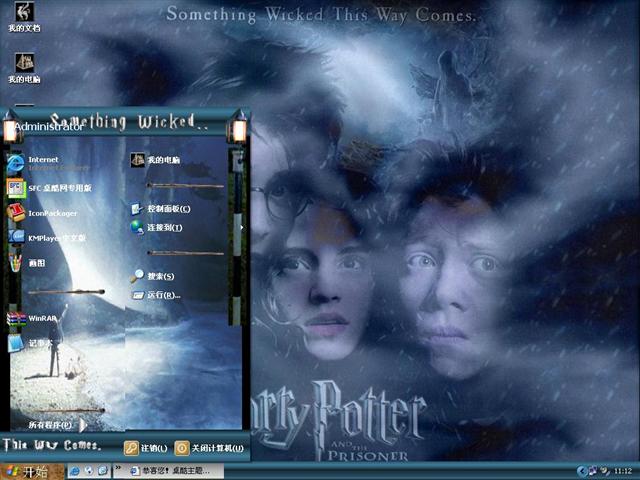Click the blue tray icon next to the arrow
Screen dimensions: 640x480
pyautogui.click(x=592, y=471)
